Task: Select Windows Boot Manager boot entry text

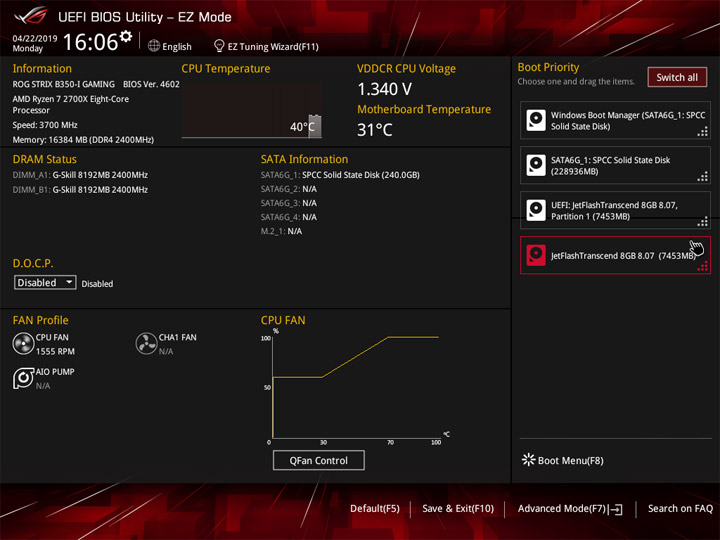Action: (628, 121)
